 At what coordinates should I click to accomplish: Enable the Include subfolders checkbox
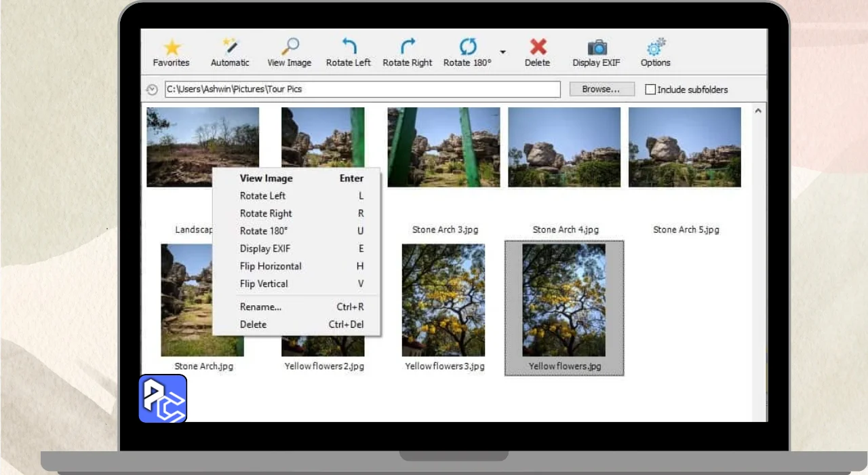[650, 90]
